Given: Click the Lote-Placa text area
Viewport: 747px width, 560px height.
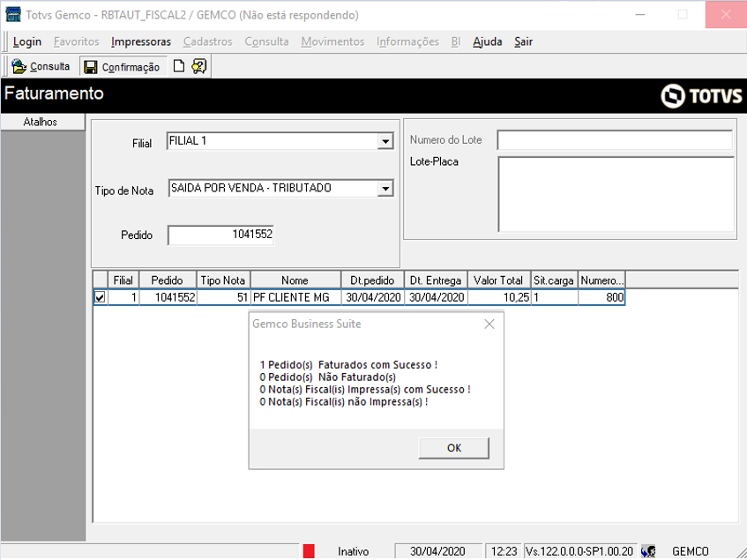Looking at the screenshot, I should (616, 194).
